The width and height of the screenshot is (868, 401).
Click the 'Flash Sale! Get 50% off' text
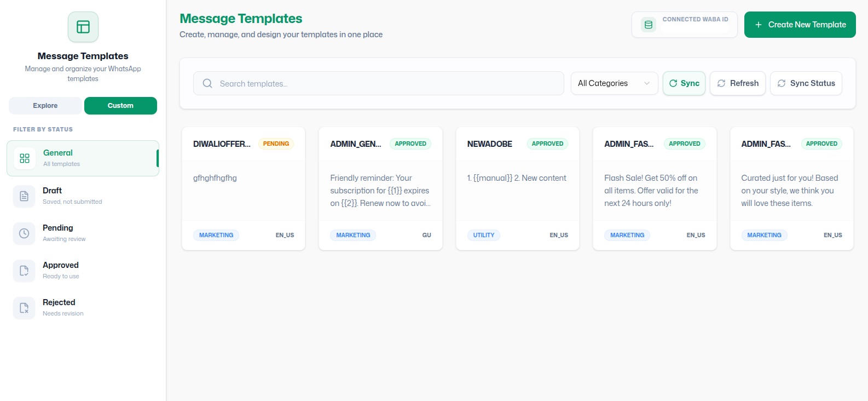coord(651,191)
